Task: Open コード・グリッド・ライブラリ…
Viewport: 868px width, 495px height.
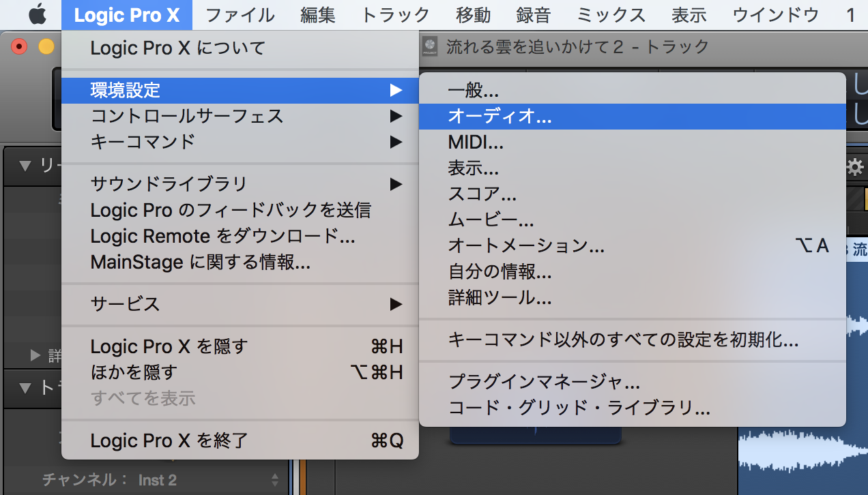Action: [632, 408]
